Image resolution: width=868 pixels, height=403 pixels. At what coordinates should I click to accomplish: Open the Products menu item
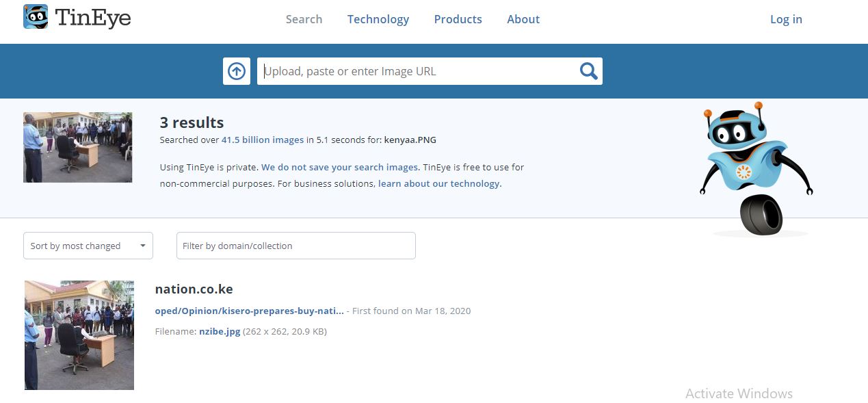point(458,19)
